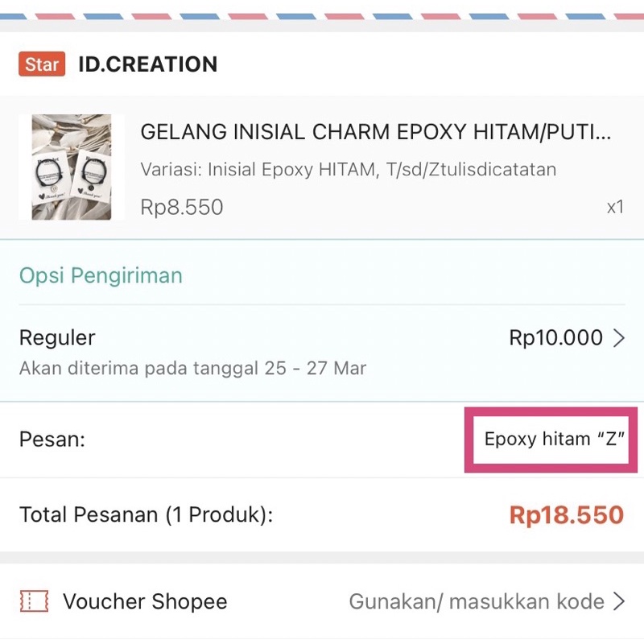Screen dimensions: 644x644
Task: Click the orange Star seller badge
Action: pyautogui.click(x=41, y=64)
